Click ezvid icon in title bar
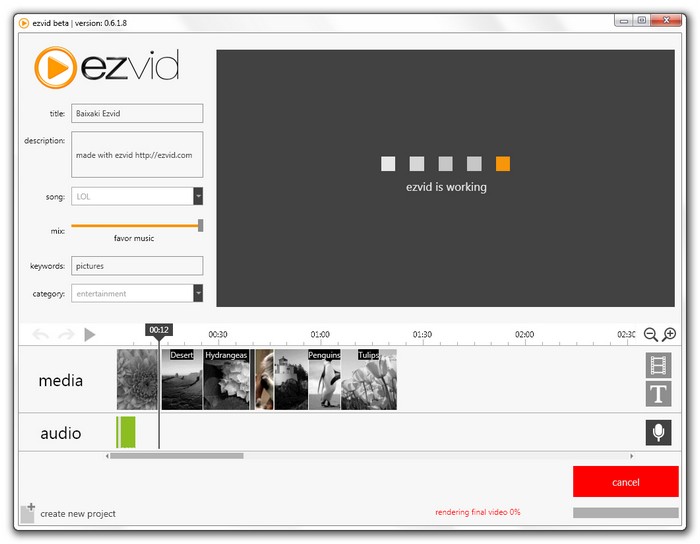This screenshot has height=544, width=700. pos(24,23)
